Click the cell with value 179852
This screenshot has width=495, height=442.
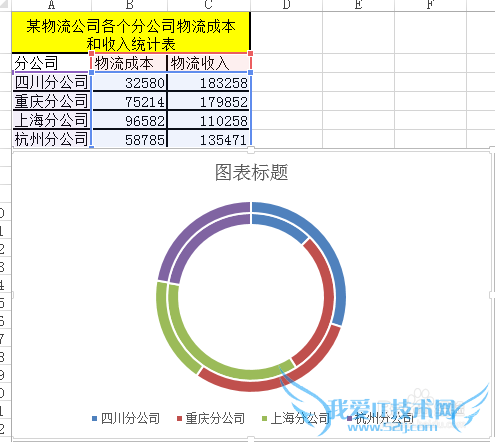click(x=209, y=101)
